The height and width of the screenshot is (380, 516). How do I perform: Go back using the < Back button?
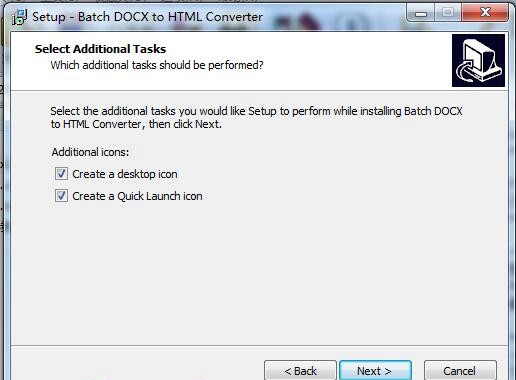(x=300, y=370)
